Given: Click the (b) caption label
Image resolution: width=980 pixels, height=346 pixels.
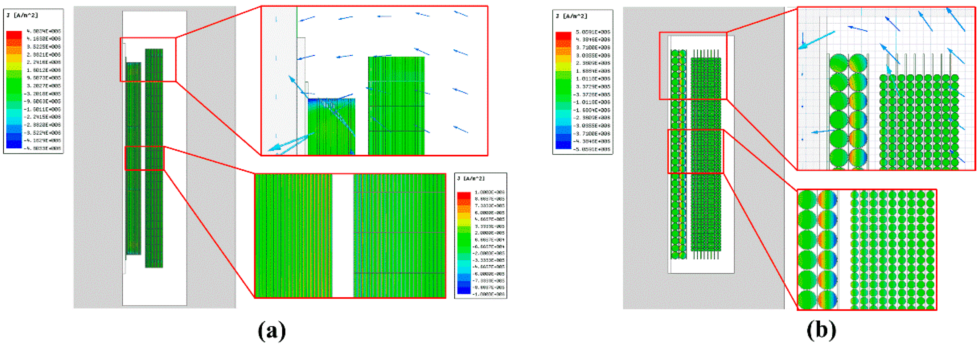Looking at the screenshot, I should (x=821, y=331).
